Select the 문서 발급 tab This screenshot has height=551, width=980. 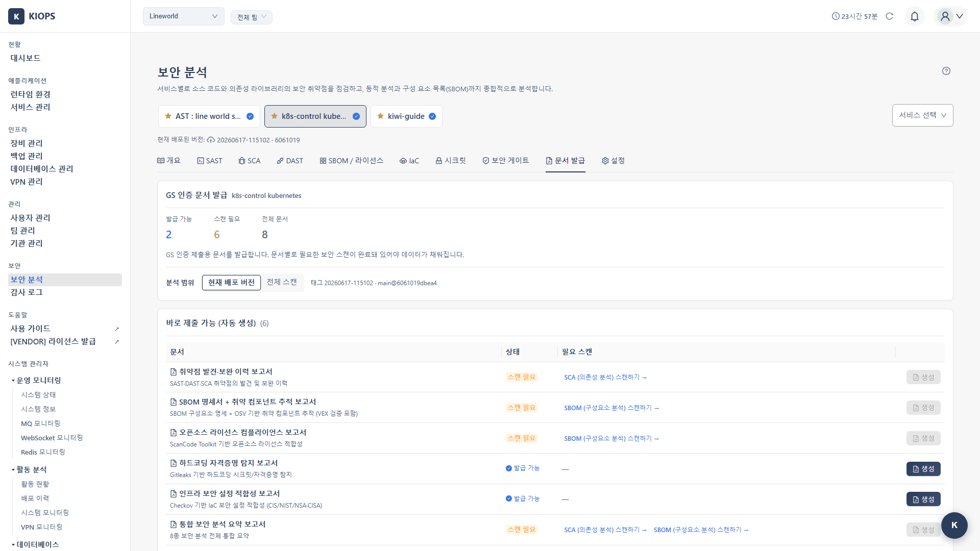(566, 161)
